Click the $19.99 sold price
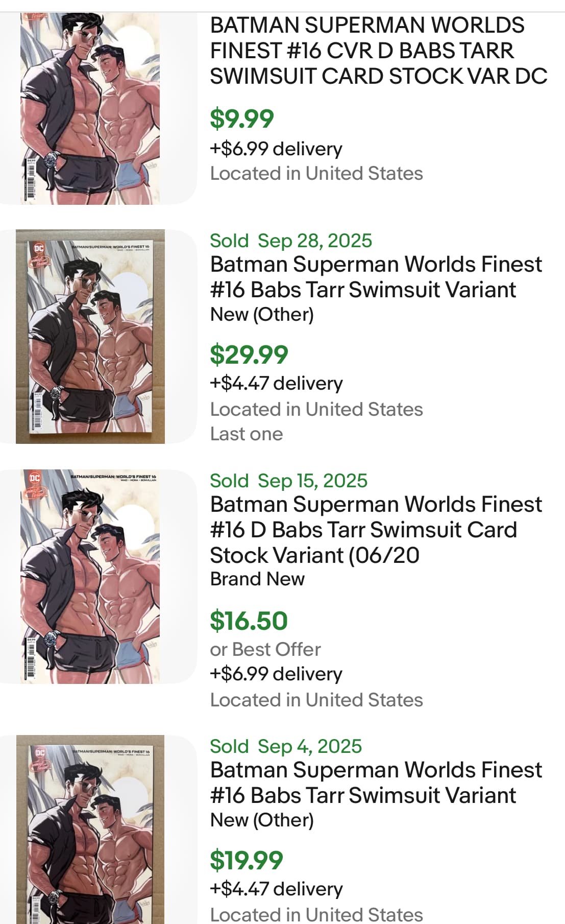Image resolution: width=565 pixels, height=924 pixels. click(x=247, y=860)
